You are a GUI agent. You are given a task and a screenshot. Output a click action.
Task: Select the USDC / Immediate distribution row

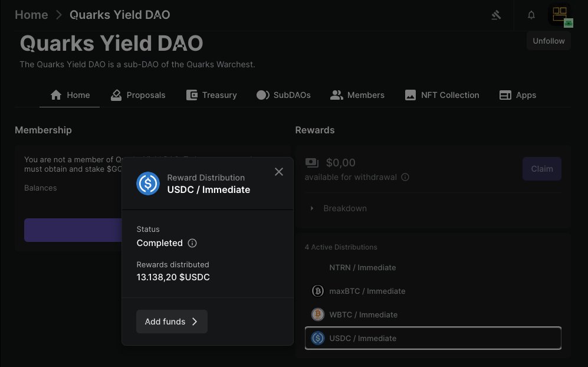coord(433,338)
